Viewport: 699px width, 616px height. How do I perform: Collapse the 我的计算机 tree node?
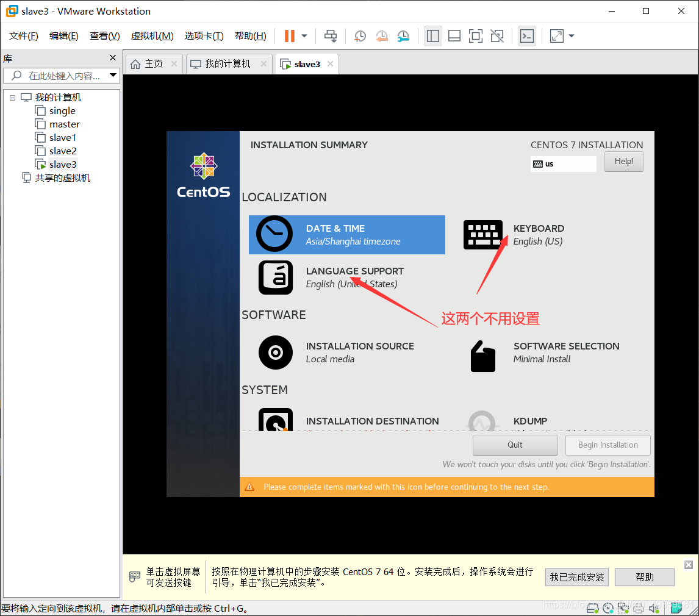(12, 98)
